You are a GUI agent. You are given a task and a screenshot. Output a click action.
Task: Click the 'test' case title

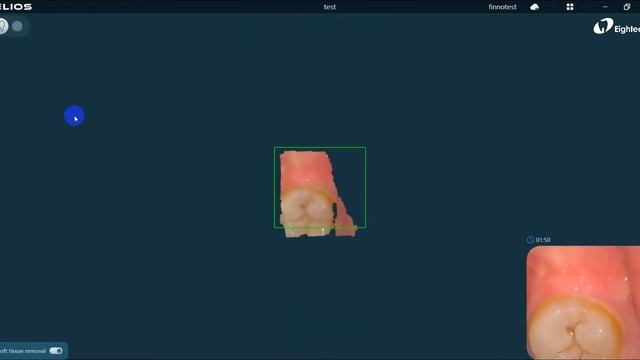click(x=330, y=7)
